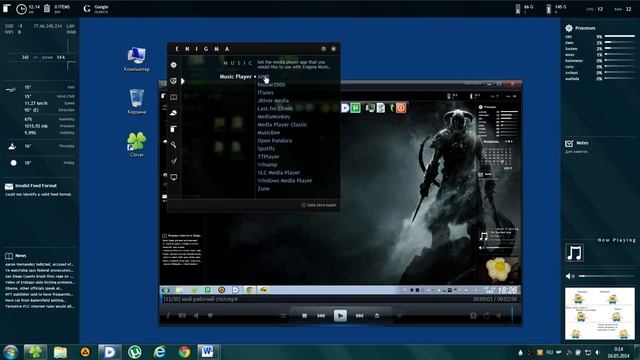
Task: Select the clock icon in Enigma sidebar
Action: pos(173,81)
